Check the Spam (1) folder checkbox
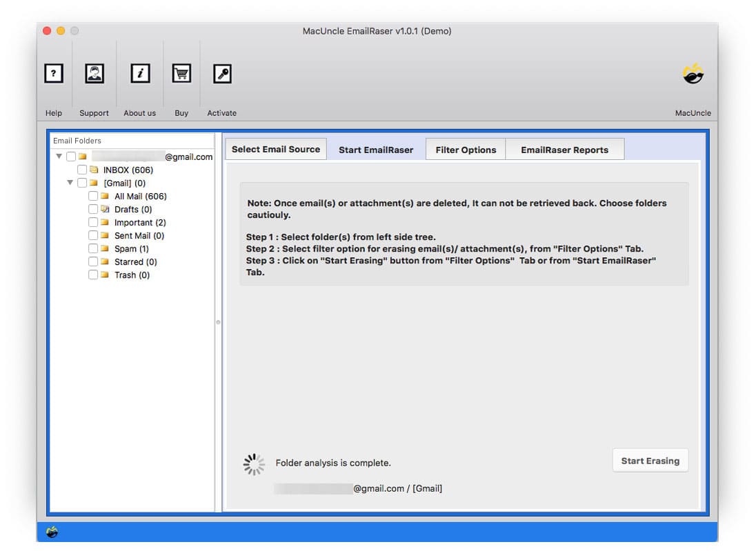Viewport: 756px width, 551px height. click(x=93, y=248)
